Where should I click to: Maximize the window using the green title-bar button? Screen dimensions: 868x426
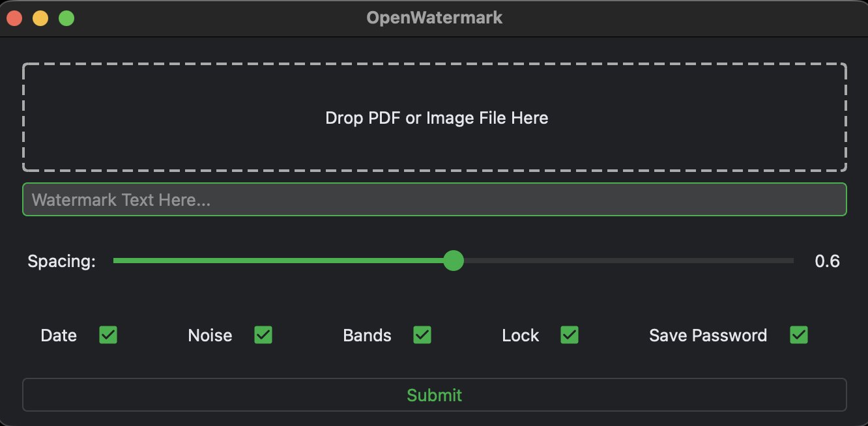tap(66, 18)
